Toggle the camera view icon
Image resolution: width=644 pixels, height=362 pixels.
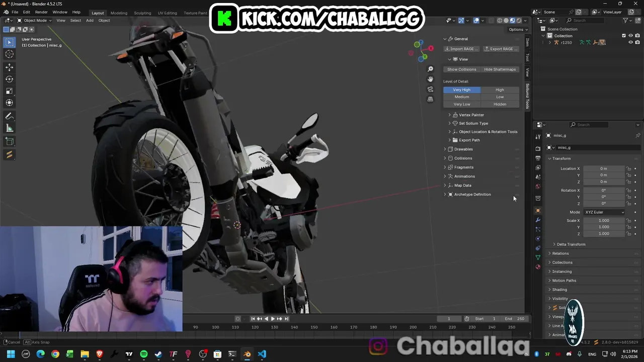click(430, 89)
